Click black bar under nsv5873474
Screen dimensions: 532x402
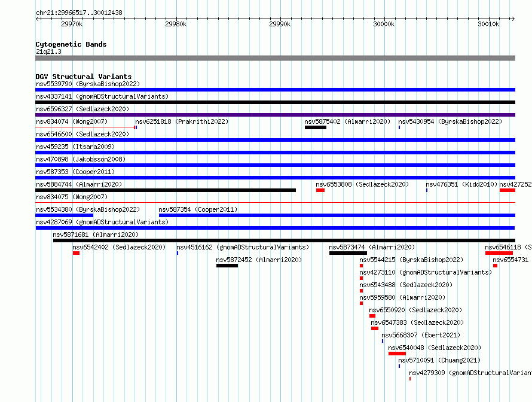348,253
